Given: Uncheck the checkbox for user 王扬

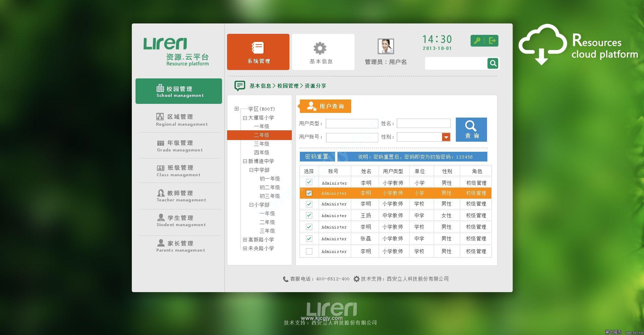Looking at the screenshot, I should click(309, 215).
